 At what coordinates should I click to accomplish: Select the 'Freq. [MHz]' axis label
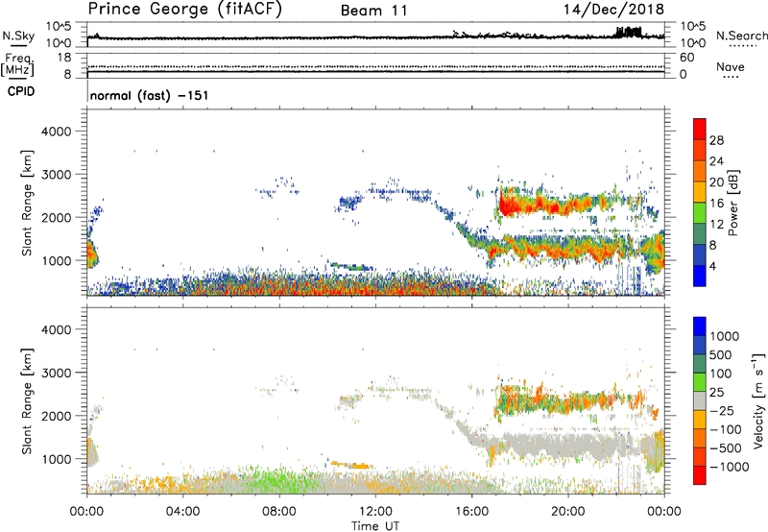pos(17,64)
